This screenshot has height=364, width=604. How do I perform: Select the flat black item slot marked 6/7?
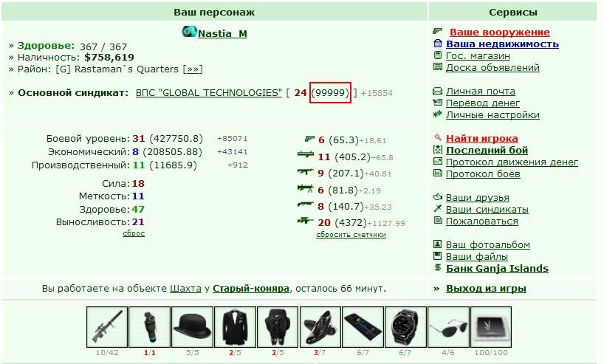coord(363,327)
